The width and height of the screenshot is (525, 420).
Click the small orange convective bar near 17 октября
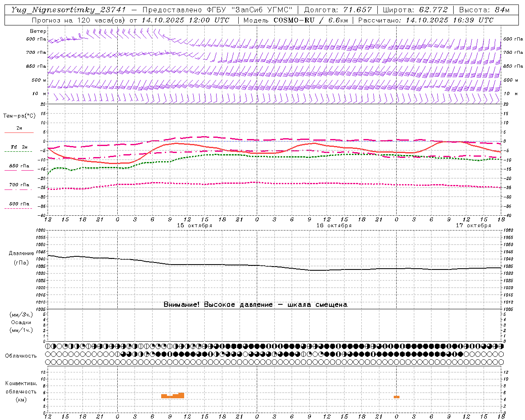[x=397, y=397]
